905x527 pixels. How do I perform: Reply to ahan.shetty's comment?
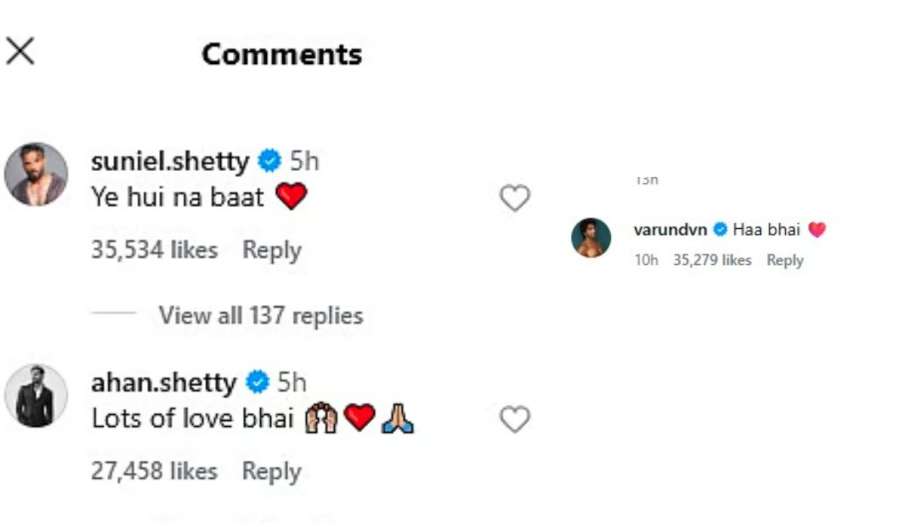[x=272, y=471]
